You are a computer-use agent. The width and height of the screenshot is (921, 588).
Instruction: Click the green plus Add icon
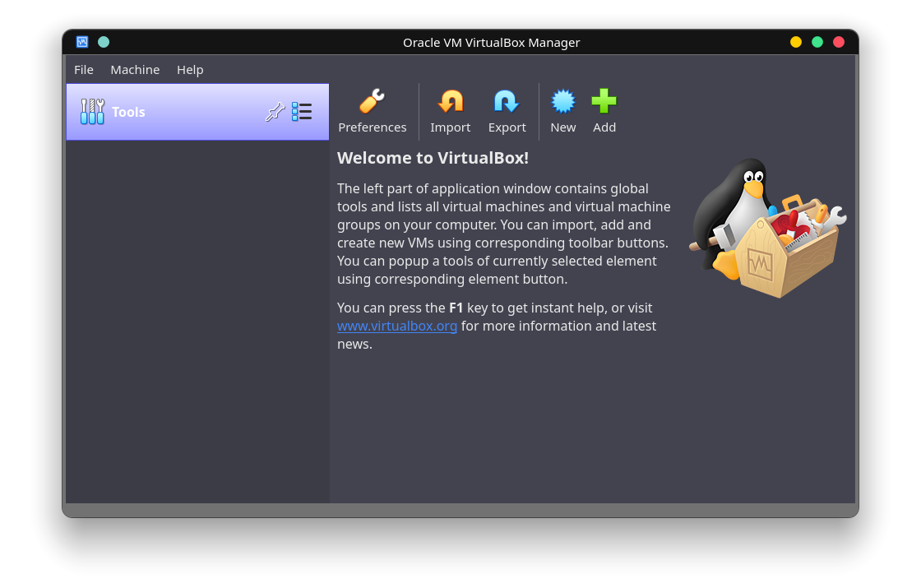click(604, 101)
